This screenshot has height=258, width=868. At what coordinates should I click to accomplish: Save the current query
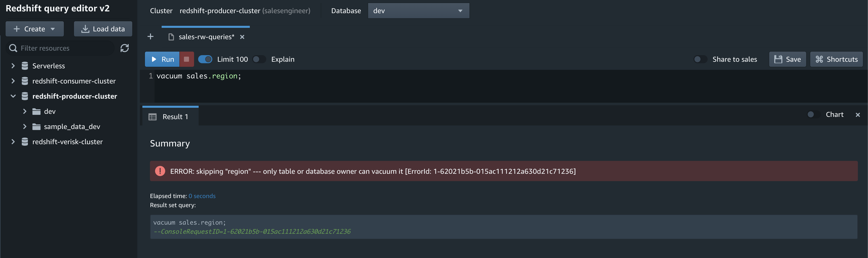pos(787,59)
